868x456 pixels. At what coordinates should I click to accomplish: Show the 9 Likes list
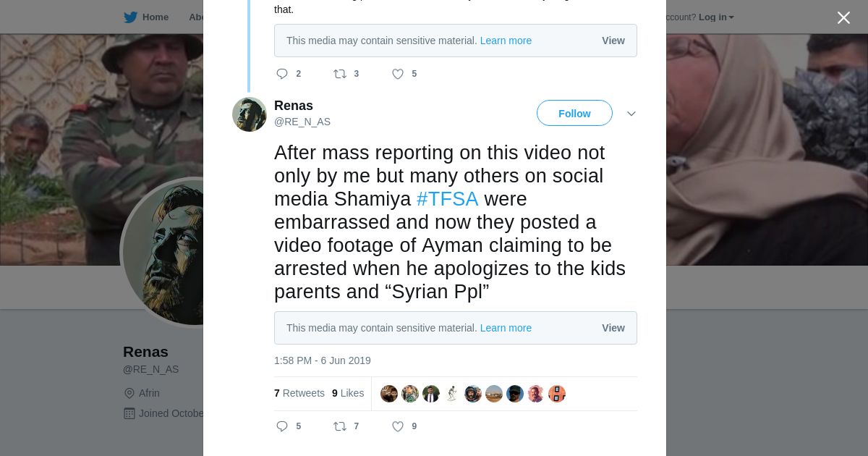tap(348, 393)
